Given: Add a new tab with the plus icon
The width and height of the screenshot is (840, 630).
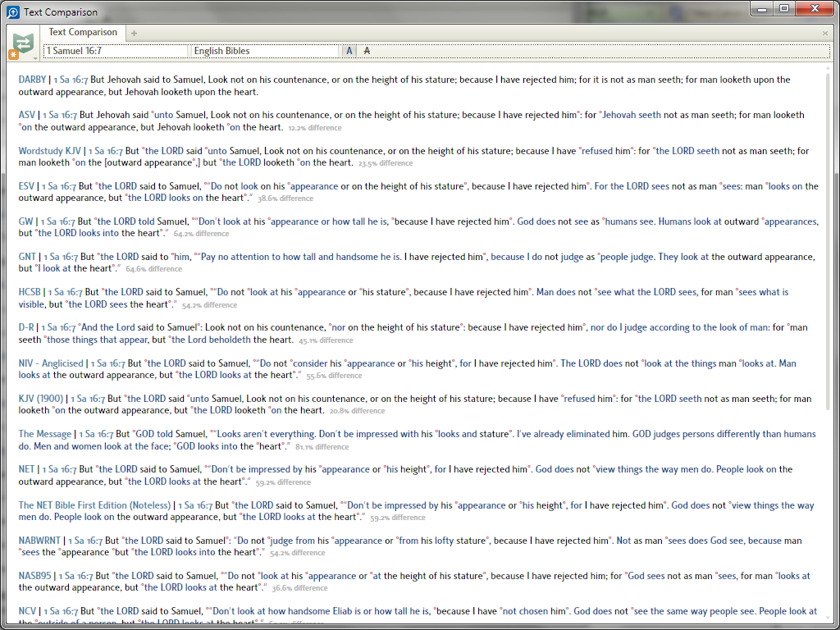Looking at the screenshot, I should [x=134, y=33].
